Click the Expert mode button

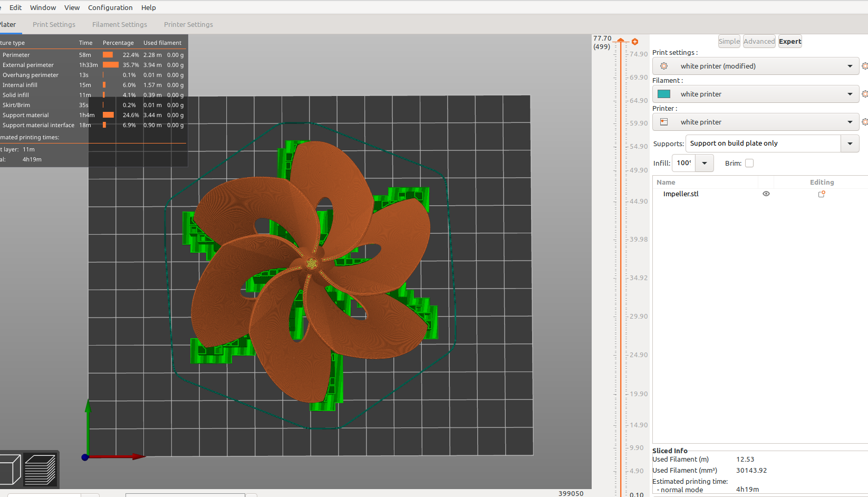tap(789, 41)
